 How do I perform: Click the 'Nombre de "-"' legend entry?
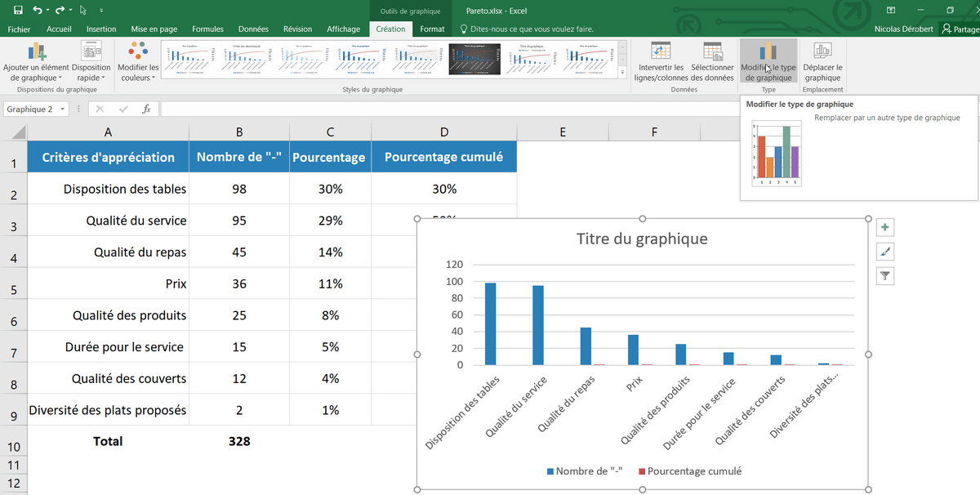tap(585, 471)
